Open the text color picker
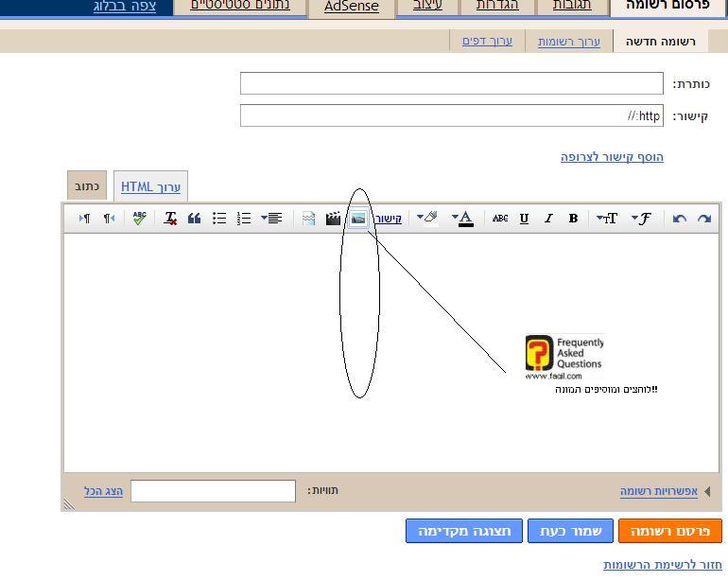This screenshot has height=581, width=728. coord(462,219)
